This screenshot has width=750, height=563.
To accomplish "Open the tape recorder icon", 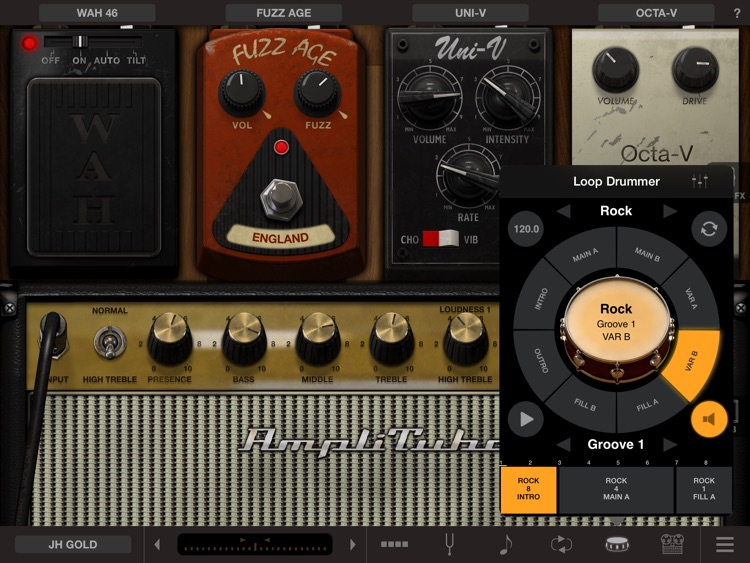I will [672, 544].
